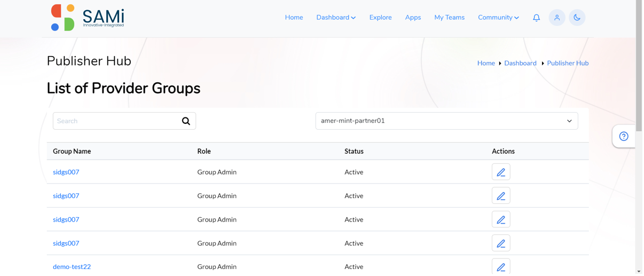Edit the fourth sidgs007 group row
The image size is (644, 276).
(x=501, y=243)
